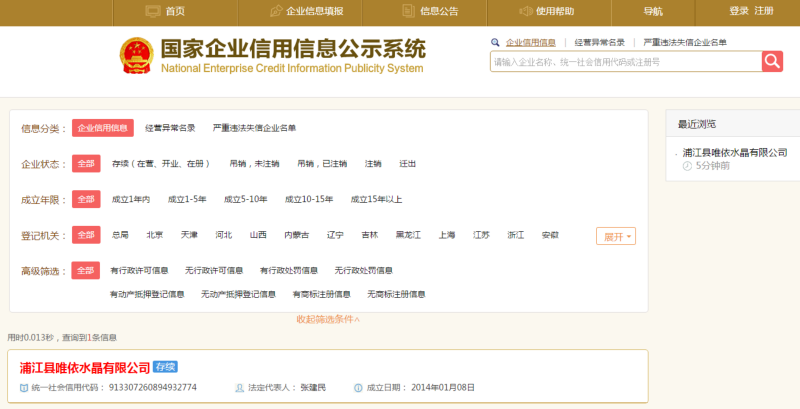The width and height of the screenshot is (800, 409).
Task: Filter by 无行政许可信息
Action: [x=214, y=270]
